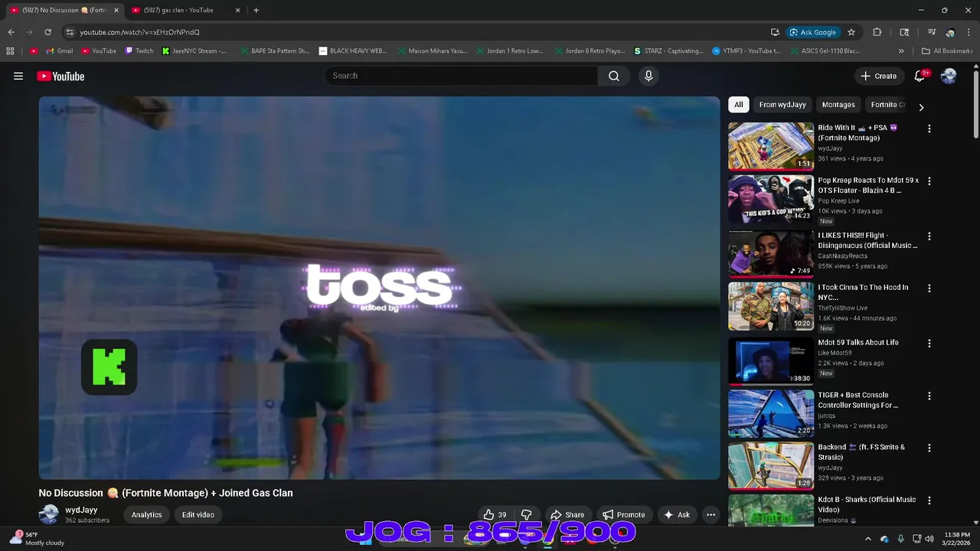Go back in browser history
Image resolution: width=980 pixels, height=551 pixels.
point(11,32)
